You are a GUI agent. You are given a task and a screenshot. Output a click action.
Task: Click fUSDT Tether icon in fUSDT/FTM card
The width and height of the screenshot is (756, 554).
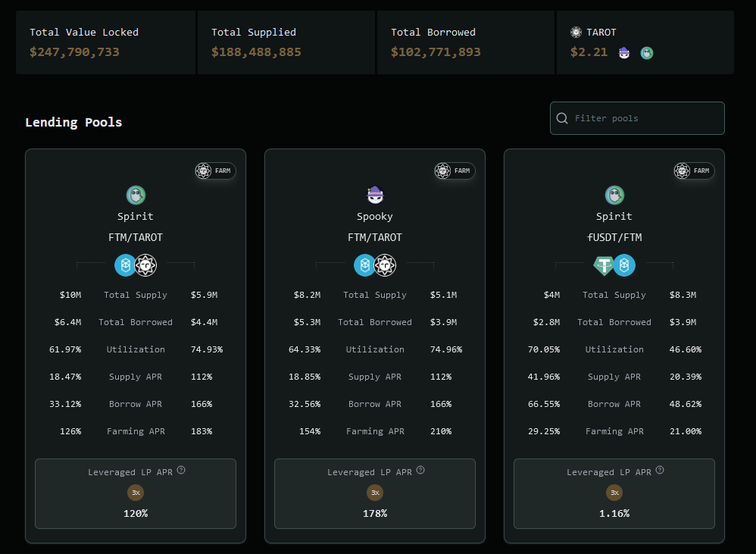(604, 265)
